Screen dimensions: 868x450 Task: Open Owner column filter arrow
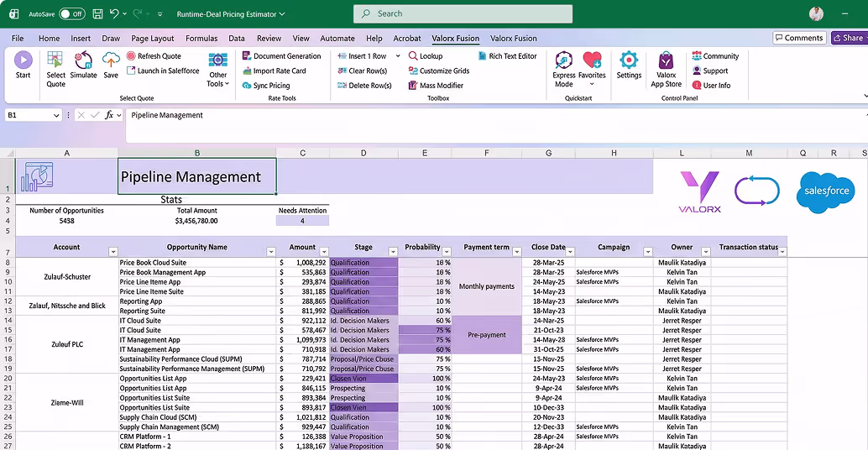coord(706,252)
